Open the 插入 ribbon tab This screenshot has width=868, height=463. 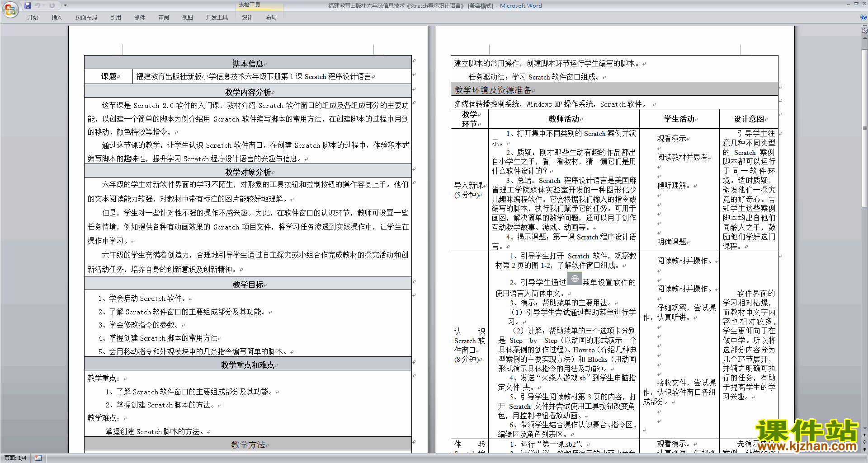pyautogui.click(x=57, y=17)
